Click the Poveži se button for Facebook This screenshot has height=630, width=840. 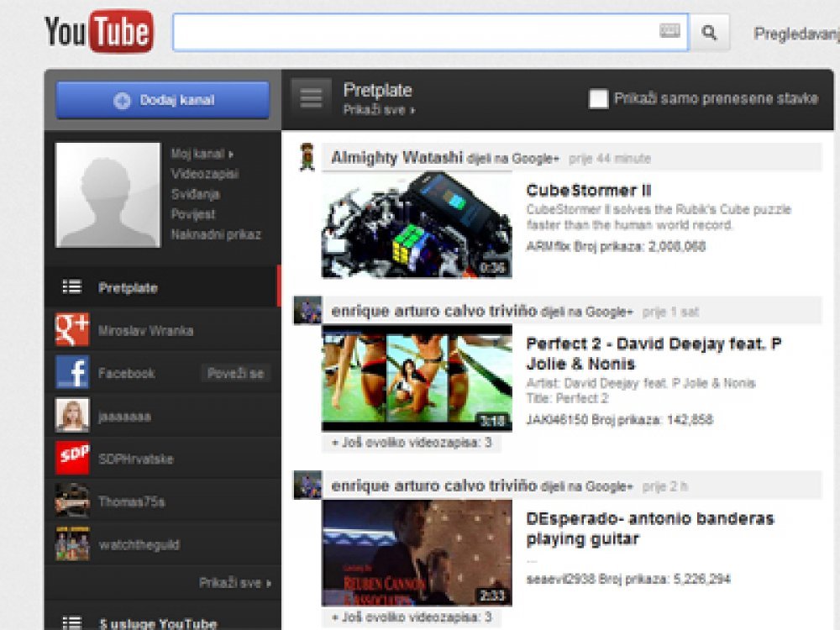tap(236, 374)
